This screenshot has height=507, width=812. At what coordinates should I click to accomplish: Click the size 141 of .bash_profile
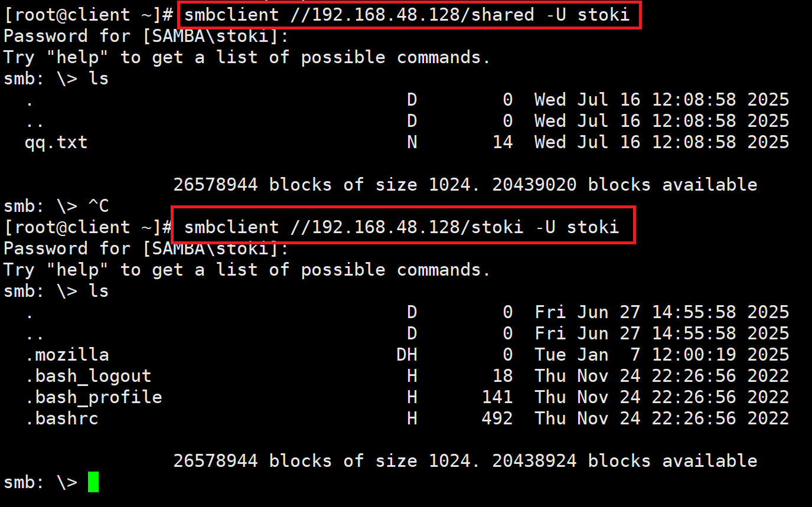tap(497, 397)
